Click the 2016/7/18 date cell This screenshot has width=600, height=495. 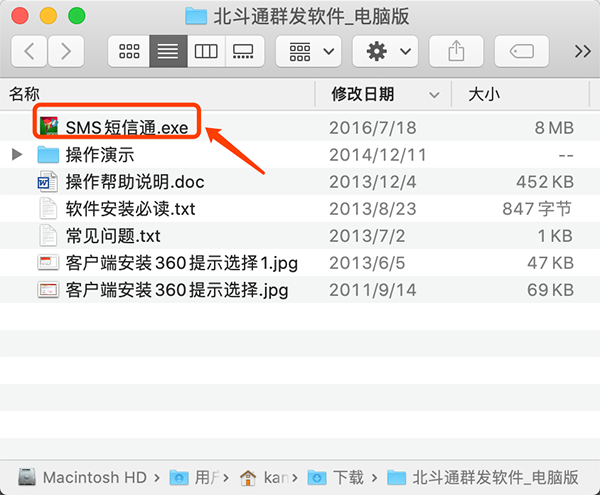[x=373, y=128]
